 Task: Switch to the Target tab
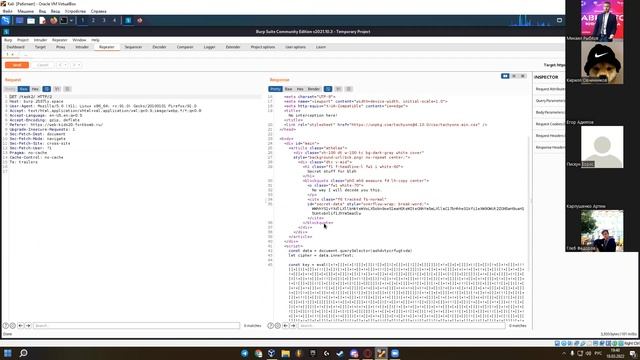pos(40,47)
